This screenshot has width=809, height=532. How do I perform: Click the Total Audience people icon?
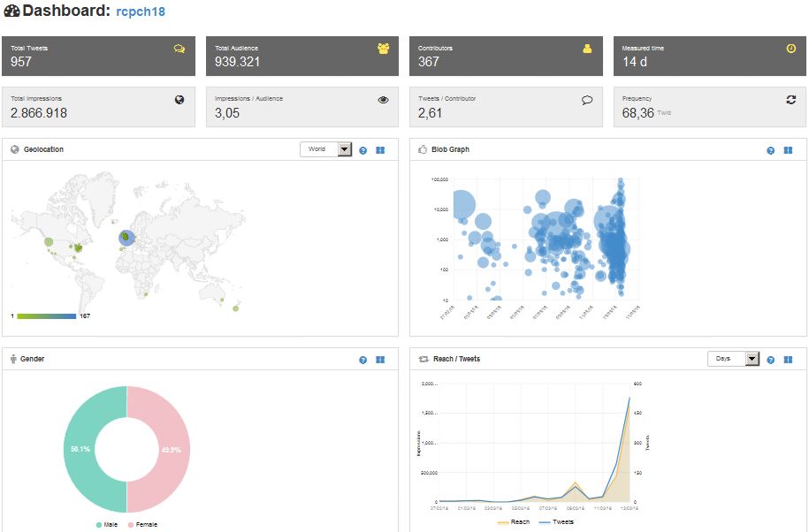point(383,49)
